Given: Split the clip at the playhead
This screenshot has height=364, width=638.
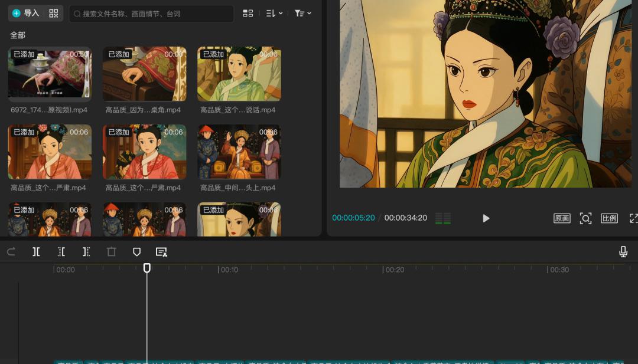Looking at the screenshot, I should (x=36, y=252).
